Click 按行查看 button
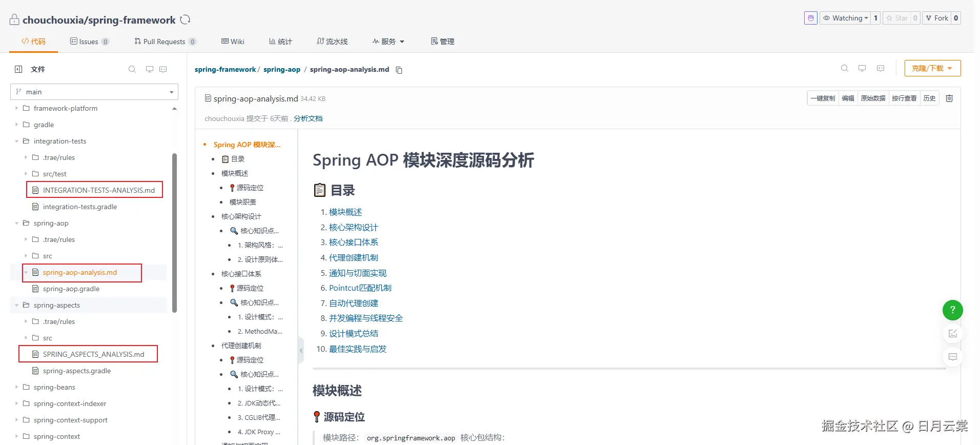The width and height of the screenshot is (980, 445). (x=904, y=98)
